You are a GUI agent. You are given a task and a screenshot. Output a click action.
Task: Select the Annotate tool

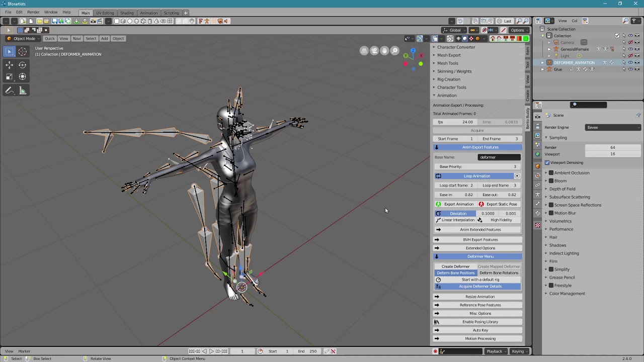tap(9, 90)
